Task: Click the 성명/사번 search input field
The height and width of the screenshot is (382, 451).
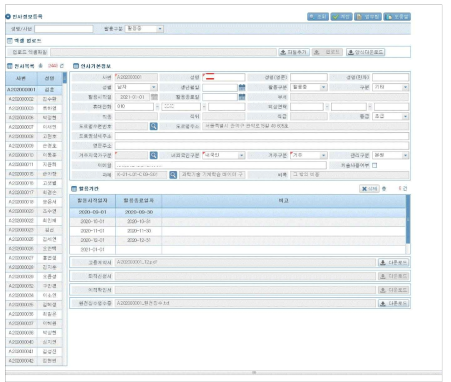Action: [x=64, y=29]
